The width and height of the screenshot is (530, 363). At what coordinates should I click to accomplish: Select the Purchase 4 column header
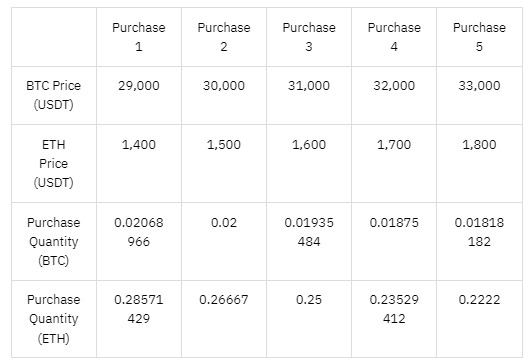[x=394, y=37]
